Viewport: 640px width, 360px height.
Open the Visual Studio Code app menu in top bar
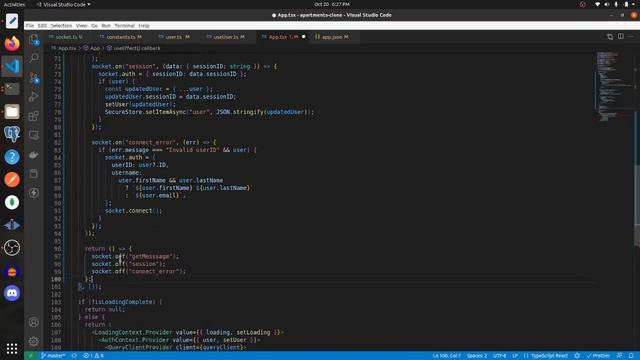click(x=64, y=4)
